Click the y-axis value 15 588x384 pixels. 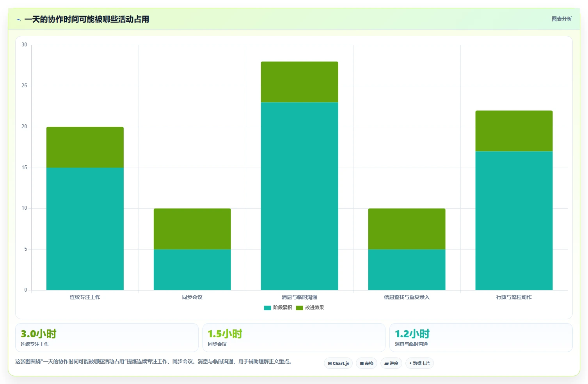(x=24, y=168)
